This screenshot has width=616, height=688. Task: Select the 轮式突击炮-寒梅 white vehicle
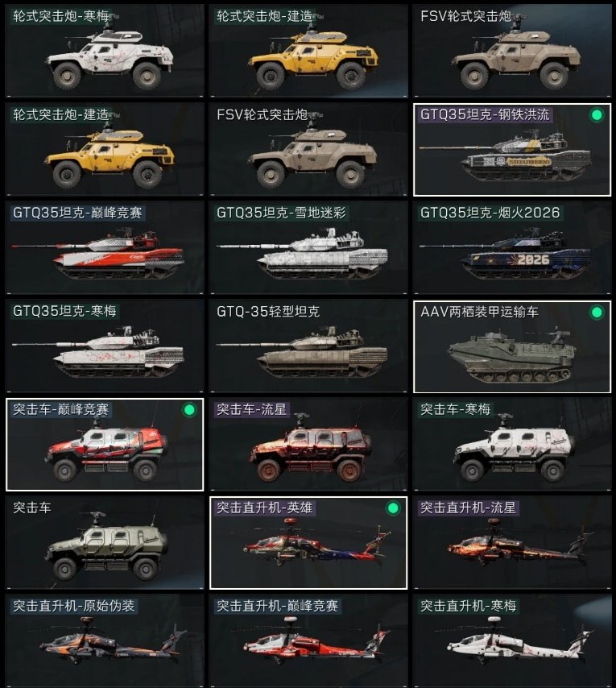click(105, 51)
